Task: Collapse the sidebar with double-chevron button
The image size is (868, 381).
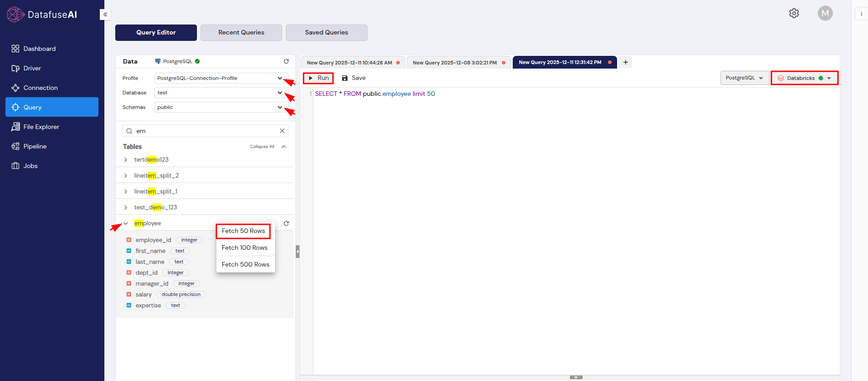Action: point(105,15)
